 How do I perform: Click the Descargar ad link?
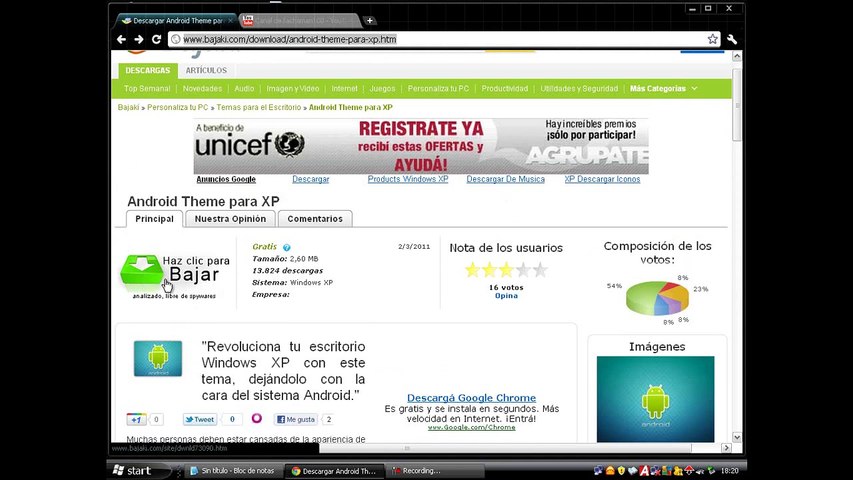coord(311,179)
